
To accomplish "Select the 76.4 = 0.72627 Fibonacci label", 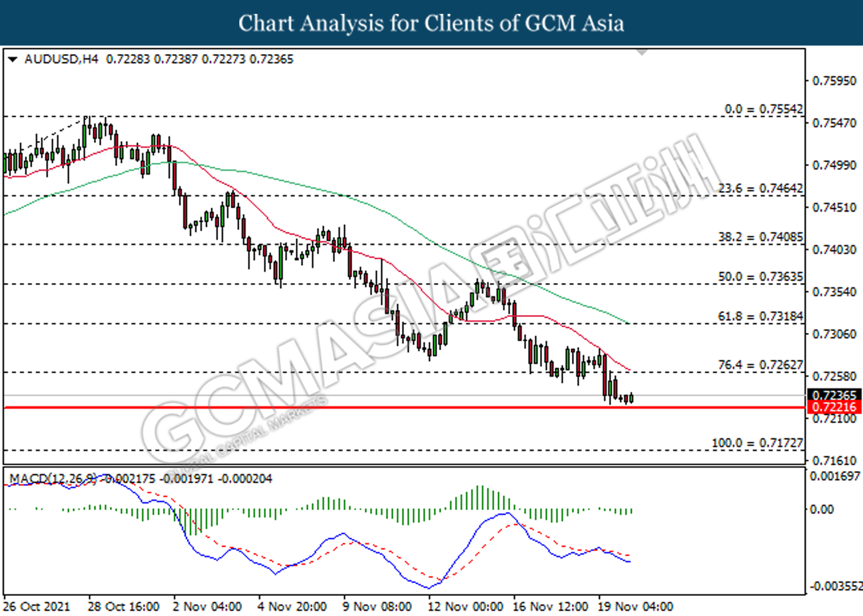I will [760, 365].
